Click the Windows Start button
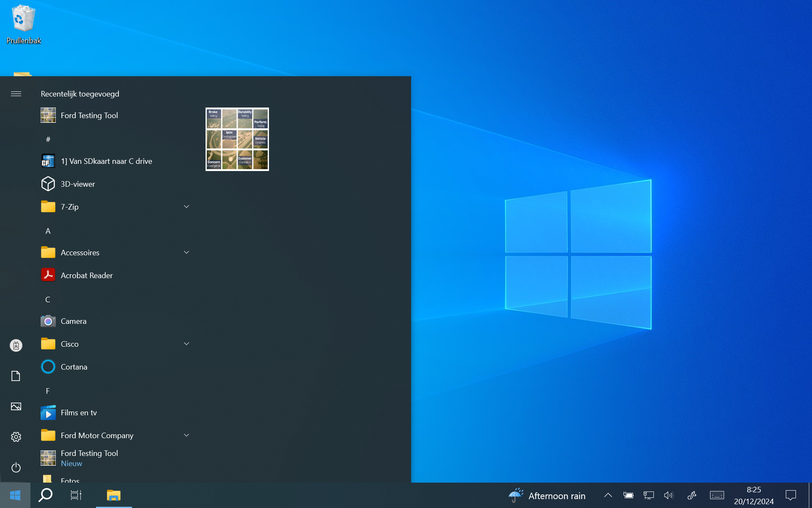The height and width of the screenshot is (508, 812). [15, 495]
